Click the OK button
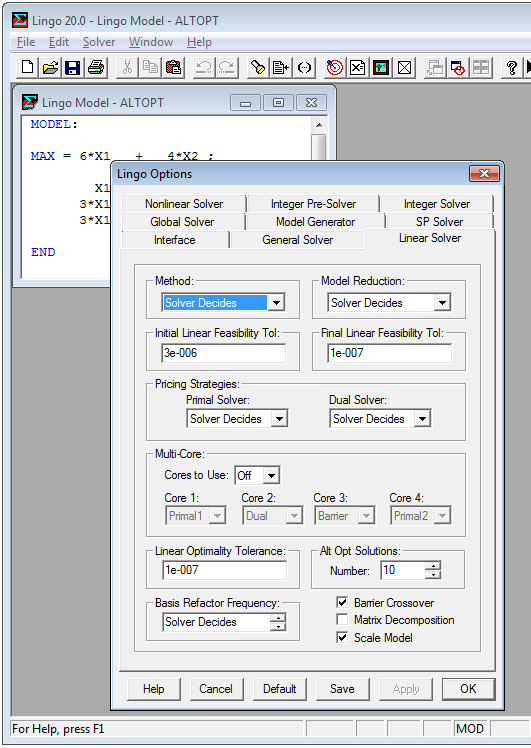Image resolution: width=531 pixels, height=748 pixels. pos(468,689)
